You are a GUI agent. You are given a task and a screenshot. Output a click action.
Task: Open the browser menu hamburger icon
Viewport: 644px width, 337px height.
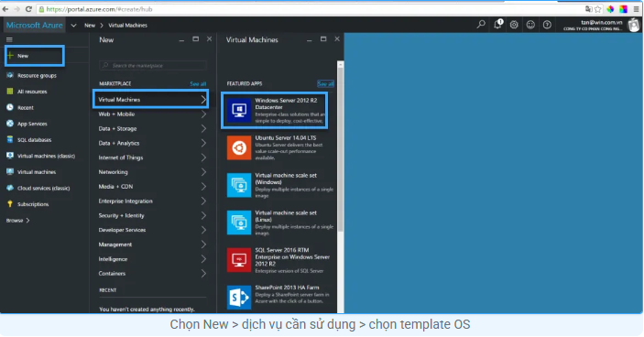click(x=636, y=9)
